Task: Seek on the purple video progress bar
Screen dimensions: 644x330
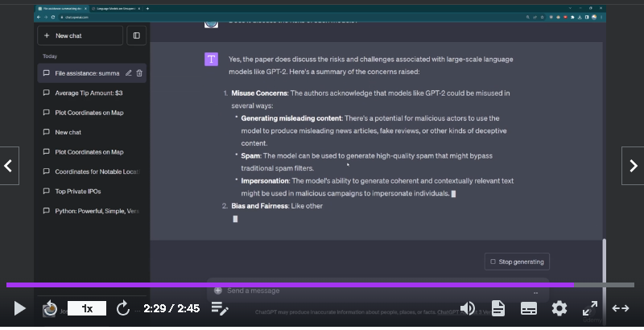Action: click(320, 285)
